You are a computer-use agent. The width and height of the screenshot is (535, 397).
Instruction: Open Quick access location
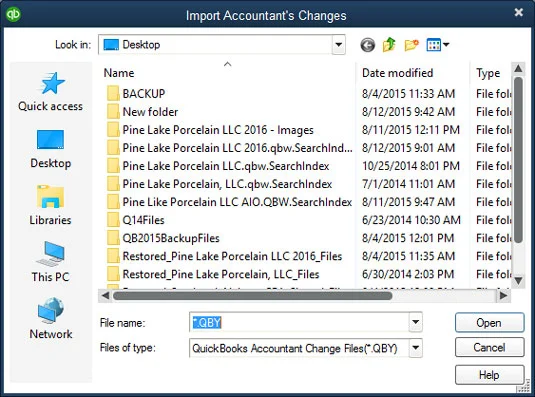50,92
